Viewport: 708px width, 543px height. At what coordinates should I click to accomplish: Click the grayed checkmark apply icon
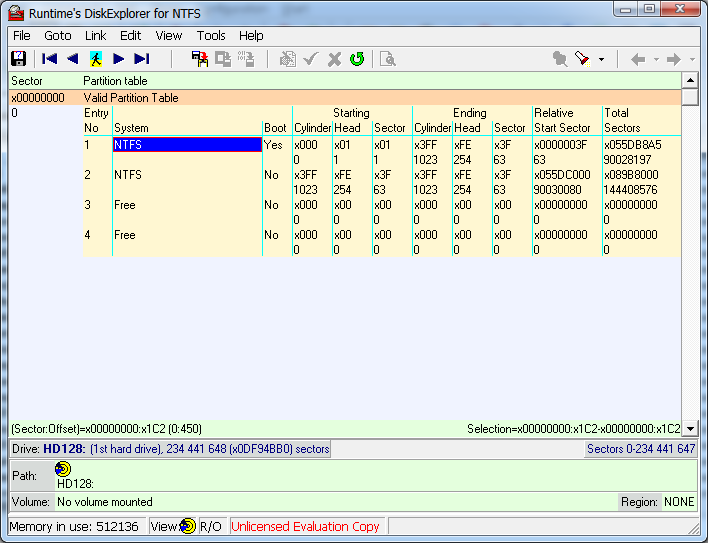(x=311, y=59)
